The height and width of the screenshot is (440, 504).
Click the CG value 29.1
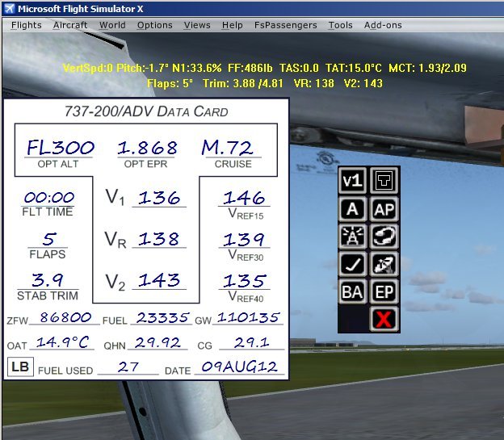(x=252, y=342)
